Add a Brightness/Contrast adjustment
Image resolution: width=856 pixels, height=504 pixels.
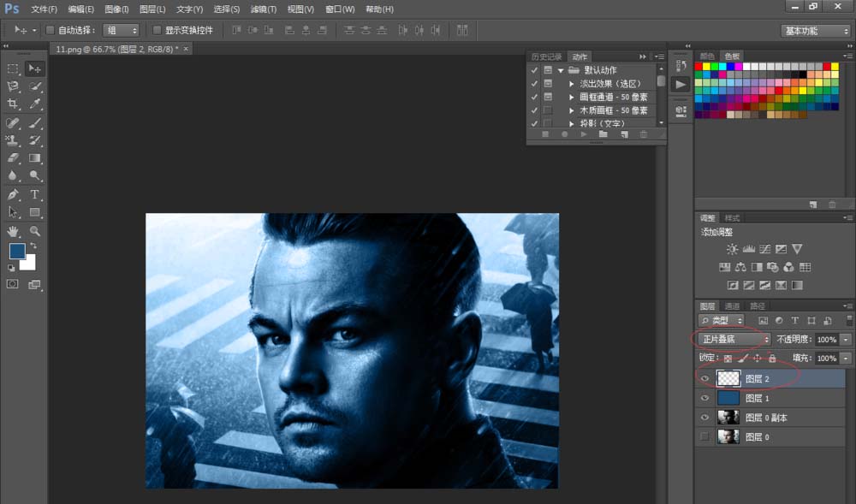point(732,249)
